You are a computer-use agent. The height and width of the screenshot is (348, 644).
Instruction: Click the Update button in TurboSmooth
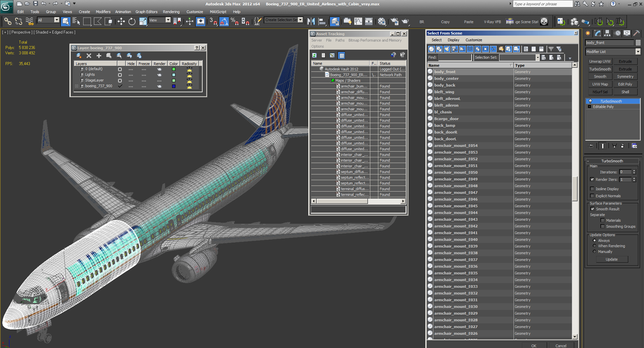(611, 259)
